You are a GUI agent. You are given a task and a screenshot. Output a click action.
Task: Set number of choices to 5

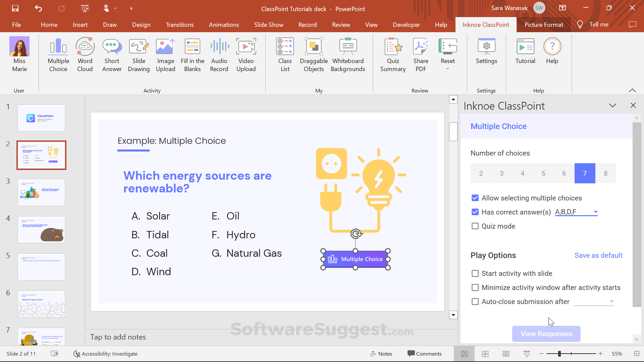543,173
